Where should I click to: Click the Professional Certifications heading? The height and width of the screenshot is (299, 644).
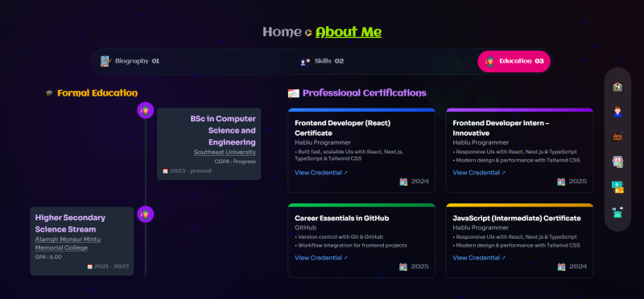point(365,93)
